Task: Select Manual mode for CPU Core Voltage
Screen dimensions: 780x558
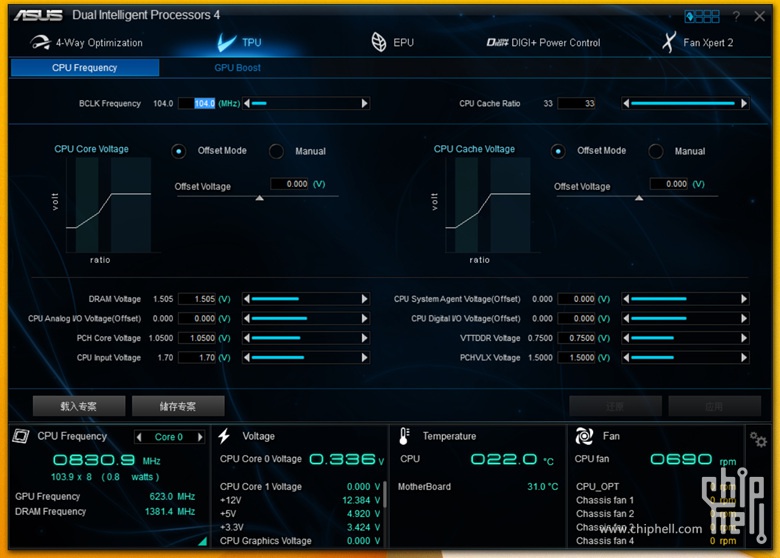Action: click(x=276, y=151)
